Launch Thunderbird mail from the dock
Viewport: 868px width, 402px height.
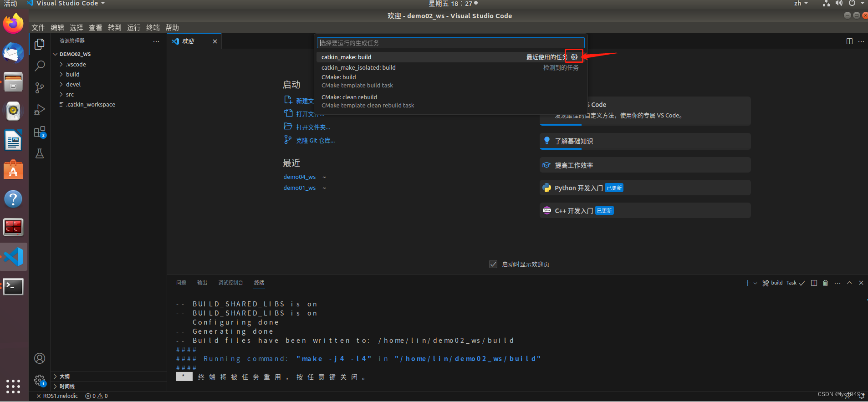point(13,53)
